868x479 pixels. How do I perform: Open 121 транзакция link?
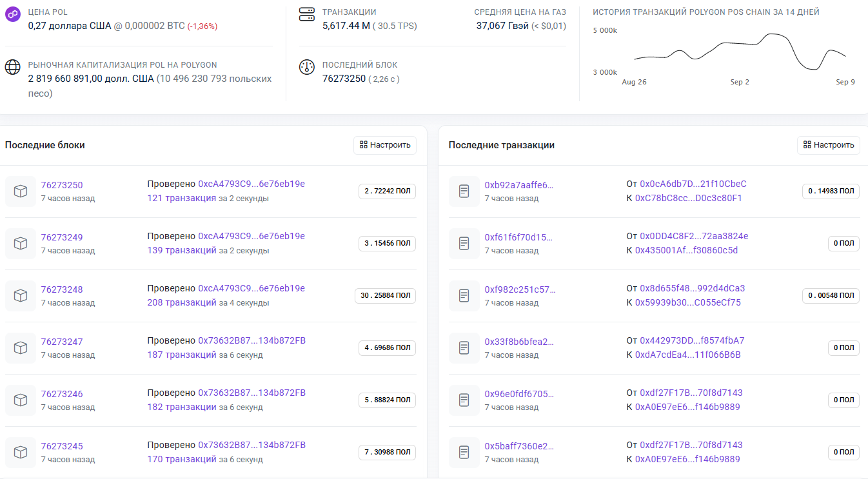pyautogui.click(x=182, y=198)
